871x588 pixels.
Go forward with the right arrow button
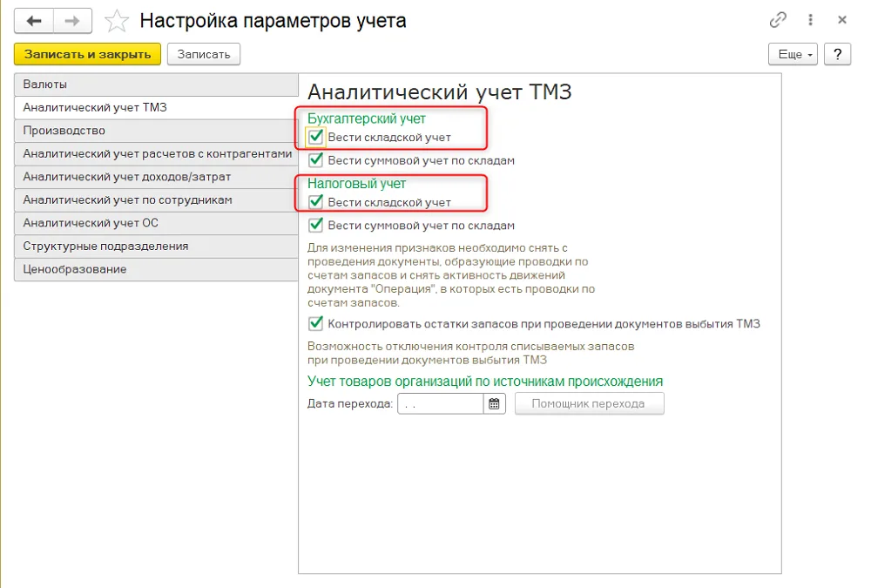coord(72,21)
